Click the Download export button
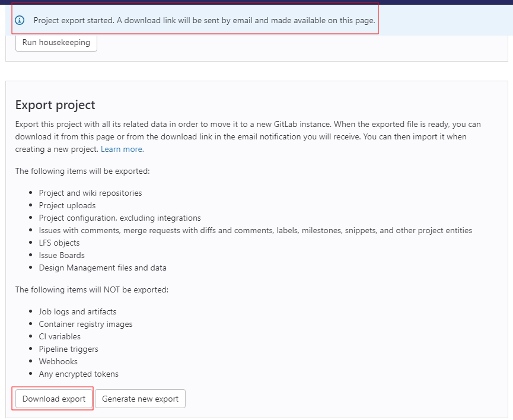This screenshot has width=513, height=420. point(54,399)
